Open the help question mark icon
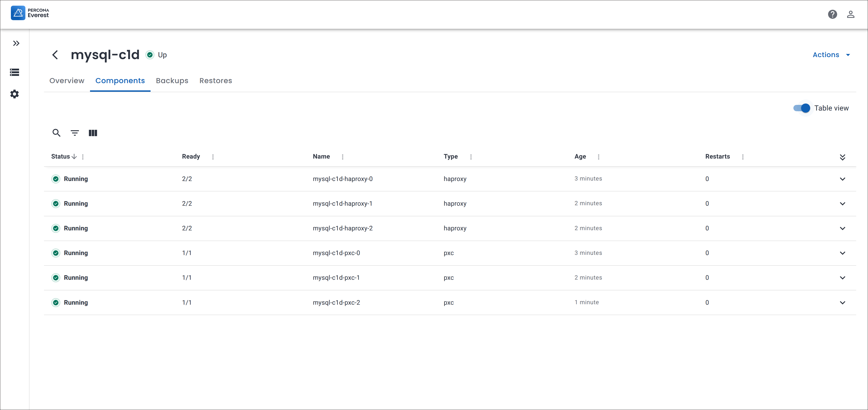The height and width of the screenshot is (410, 868). tap(832, 14)
